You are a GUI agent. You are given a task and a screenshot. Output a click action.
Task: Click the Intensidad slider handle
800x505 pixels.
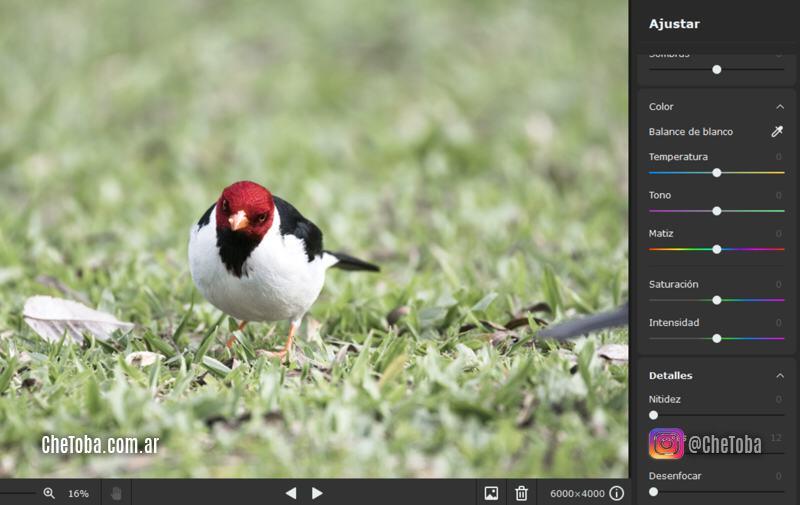(717, 338)
